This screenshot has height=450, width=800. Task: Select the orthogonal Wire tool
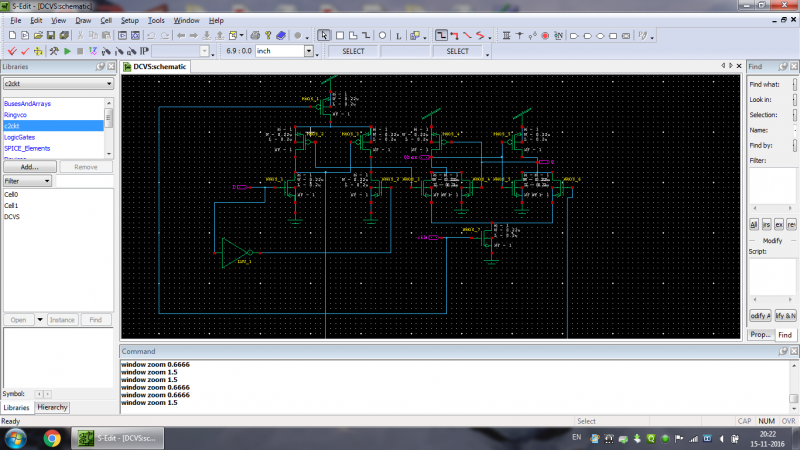pos(441,36)
